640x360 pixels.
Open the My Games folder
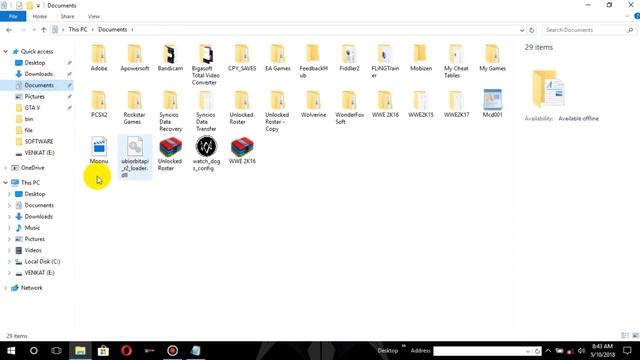492,58
